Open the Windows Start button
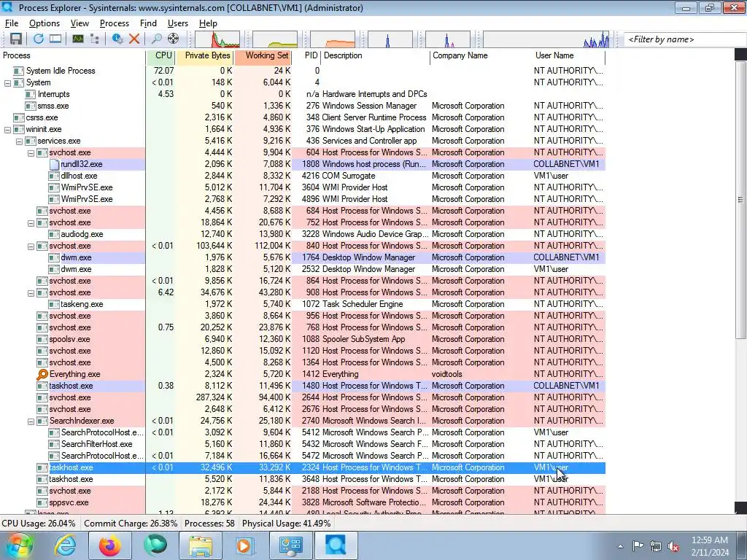 [19, 545]
